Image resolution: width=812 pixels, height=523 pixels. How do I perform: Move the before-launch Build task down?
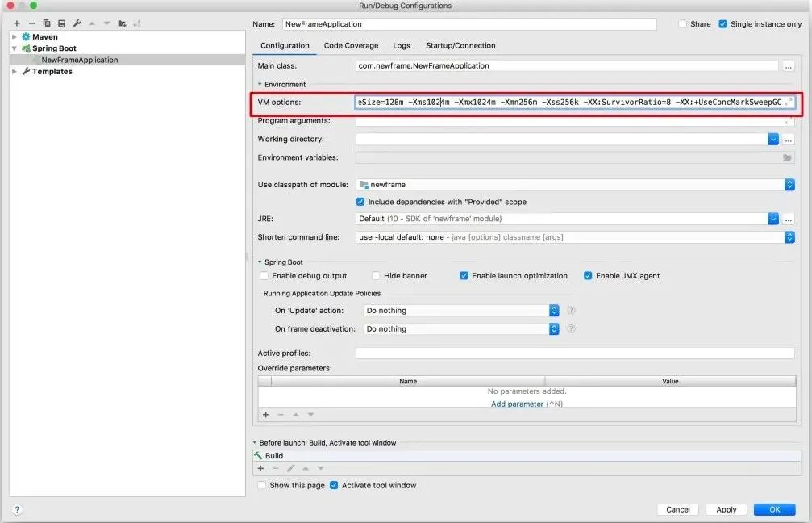point(321,468)
